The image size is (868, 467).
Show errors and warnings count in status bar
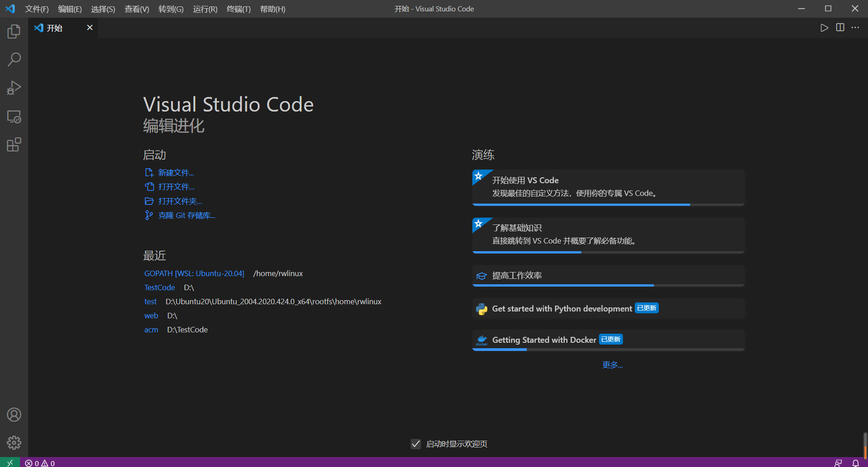(x=40, y=463)
